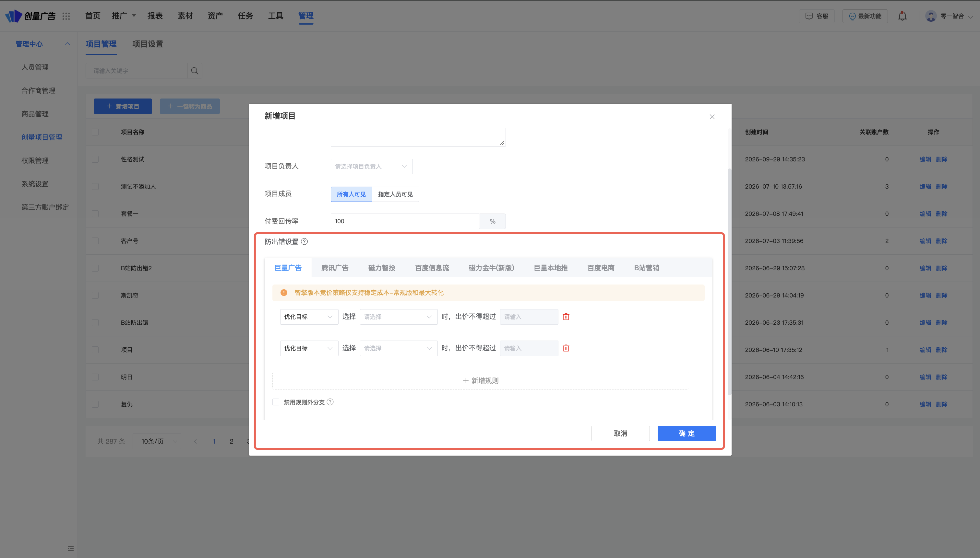Switch to the B站营销 tab

pos(646,268)
